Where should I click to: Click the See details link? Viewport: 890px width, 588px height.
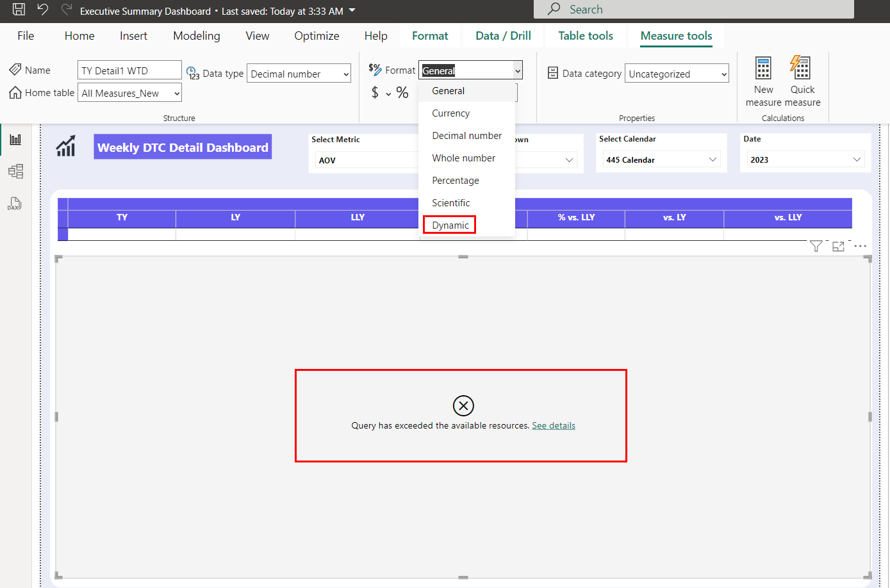554,425
